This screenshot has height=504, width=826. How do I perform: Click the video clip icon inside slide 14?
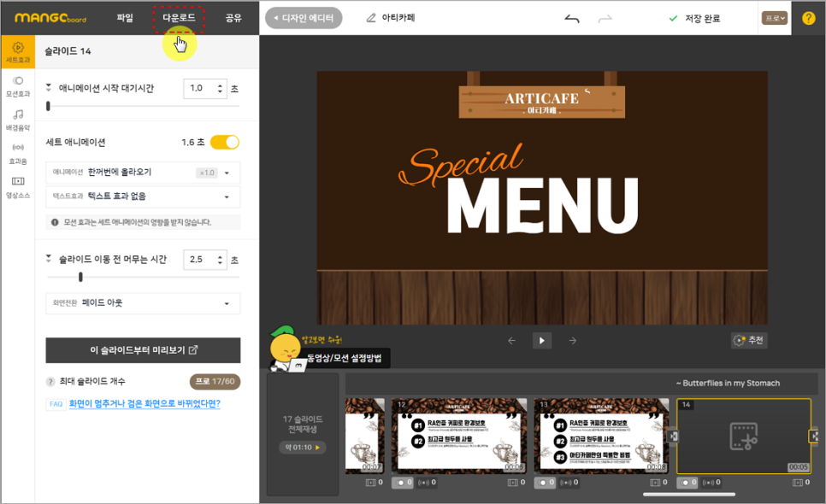(743, 437)
